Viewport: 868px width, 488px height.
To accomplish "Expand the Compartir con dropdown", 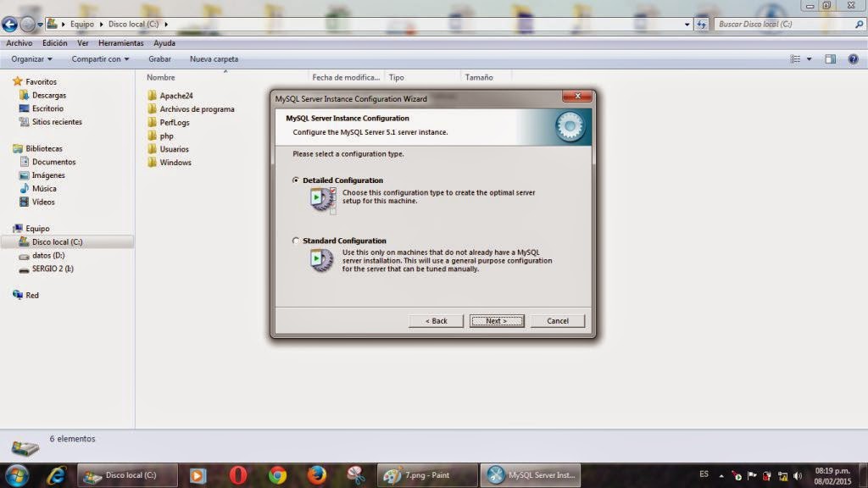I will coord(100,59).
